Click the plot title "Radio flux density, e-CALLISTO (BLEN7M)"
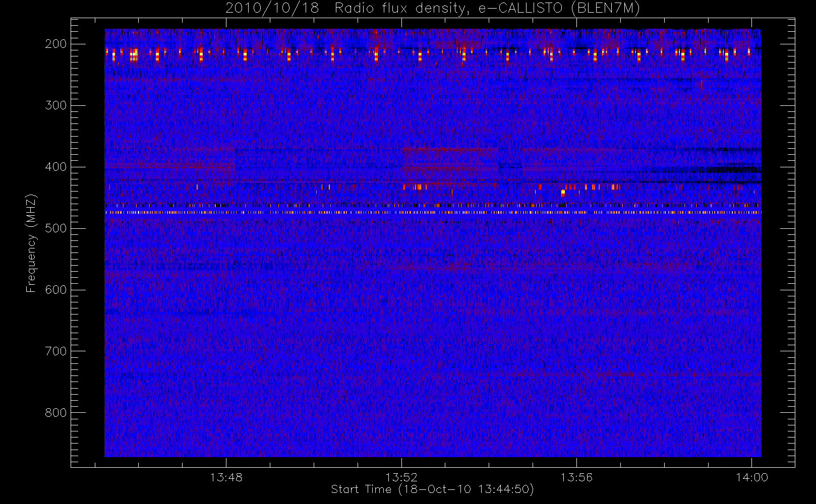Screen dimensions: 816x504 (487, 9)
